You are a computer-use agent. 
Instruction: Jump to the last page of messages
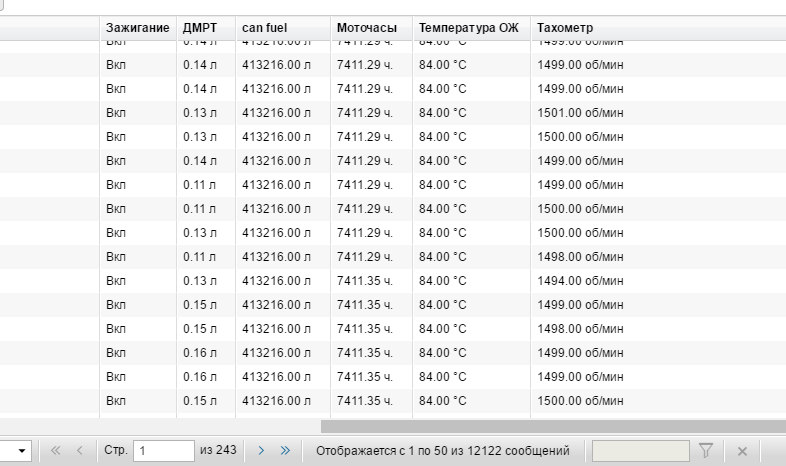click(x=285, y=451)
